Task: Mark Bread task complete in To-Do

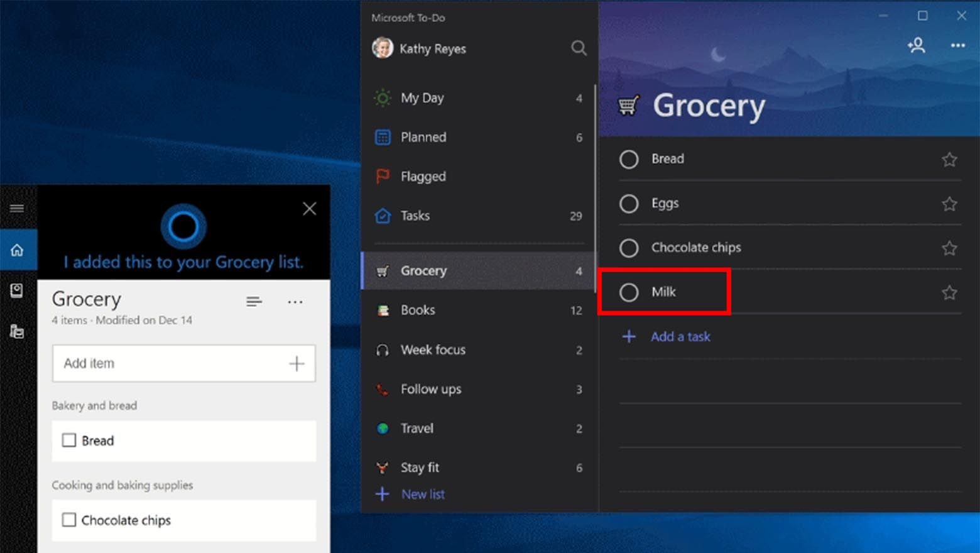Action: (629, 160)
